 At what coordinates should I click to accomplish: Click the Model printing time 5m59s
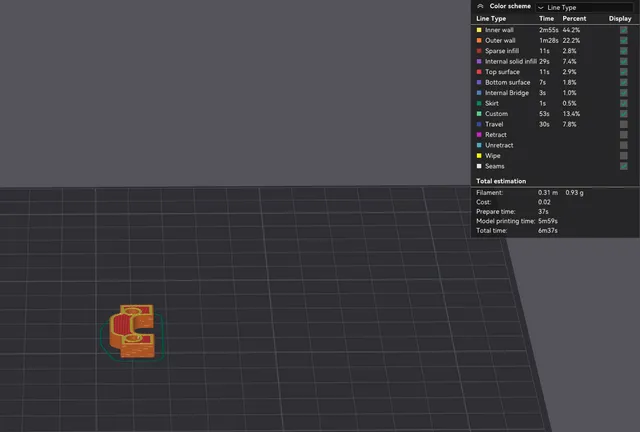[x=548, y=221]
